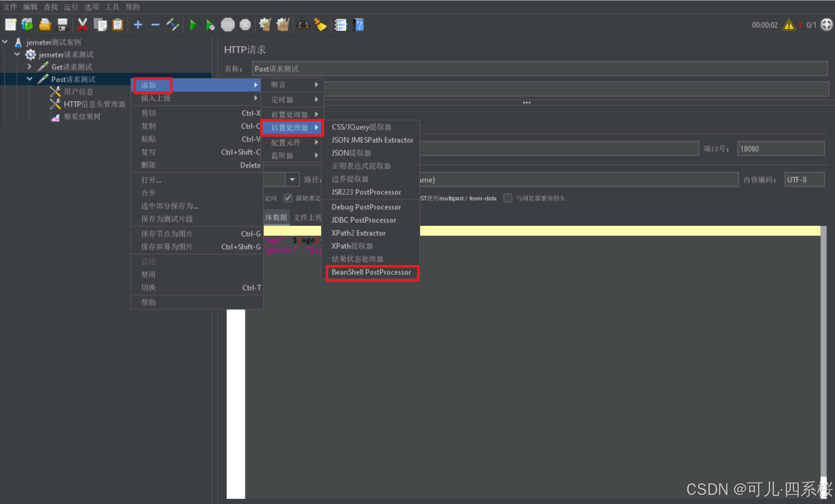
Task: Click the Start no pauses icon
Action: click(x=210, y=25)
